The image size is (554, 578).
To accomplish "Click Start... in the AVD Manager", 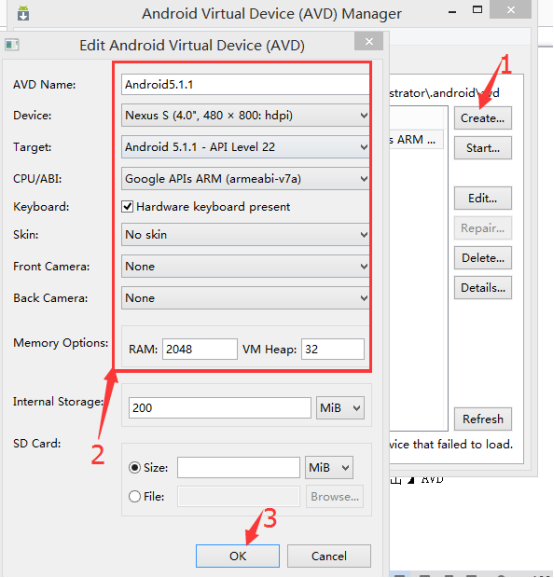I will click(483, 148).
